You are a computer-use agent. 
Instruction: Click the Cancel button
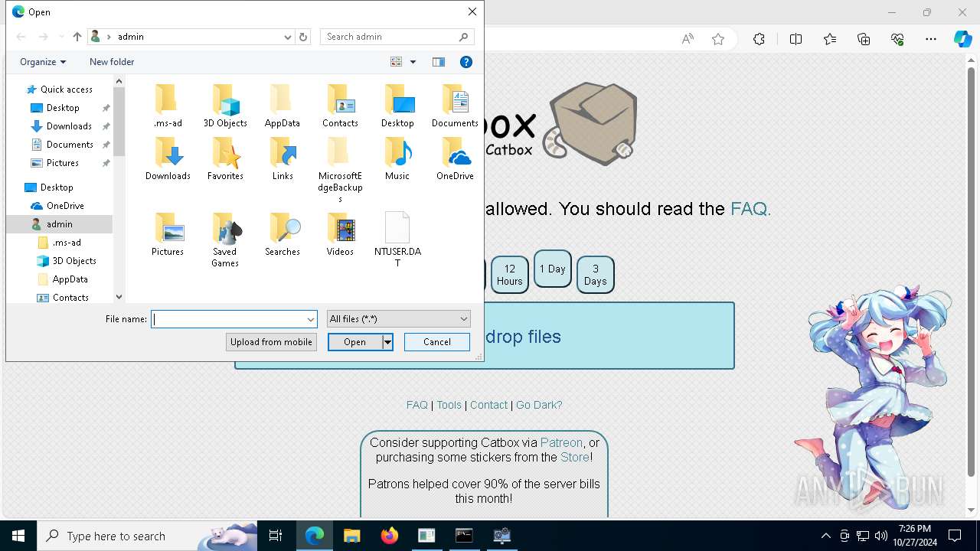[437, 342]
